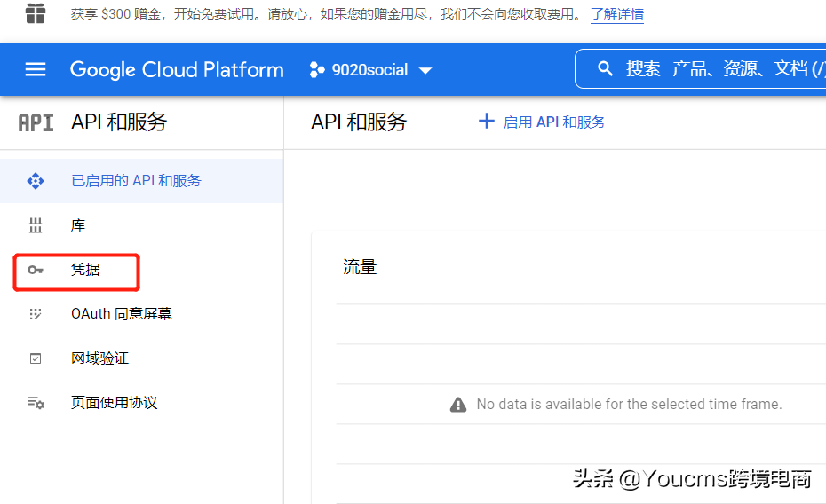Click the API 和服务 main page heading
Image resolution: width=826 pixels, height=504 pixels.
pyautogui.click(x=359, y=122)
